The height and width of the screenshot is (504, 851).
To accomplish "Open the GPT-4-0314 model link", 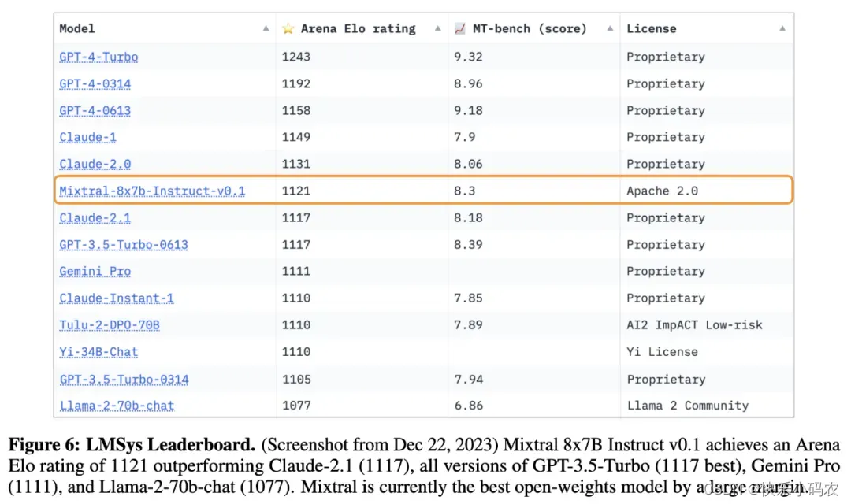I will point(95,84).
